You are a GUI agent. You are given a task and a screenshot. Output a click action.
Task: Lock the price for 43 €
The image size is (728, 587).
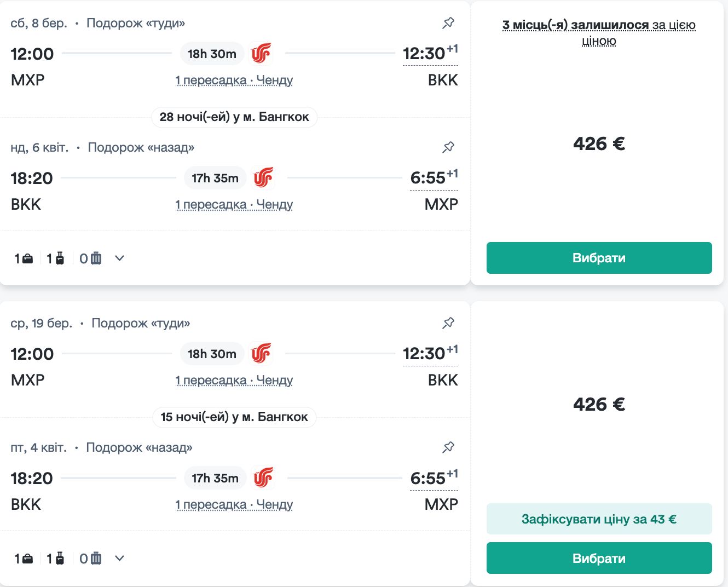pyautogui.click(x=599, y=519)
